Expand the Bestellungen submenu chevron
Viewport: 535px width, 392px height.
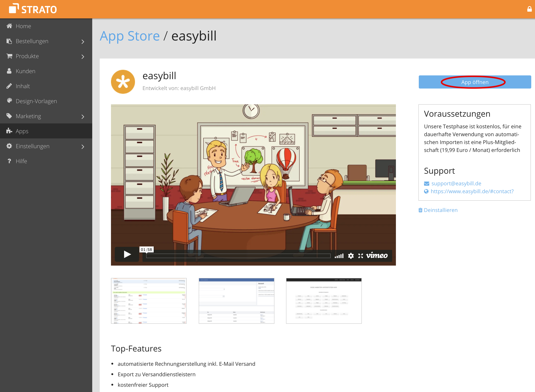click(x=83, y=42)
